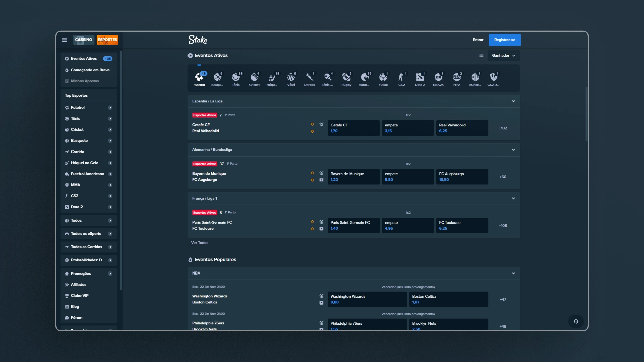Open live support headset icon
This screenshot has height=362, width=644.
pos(576,321)
